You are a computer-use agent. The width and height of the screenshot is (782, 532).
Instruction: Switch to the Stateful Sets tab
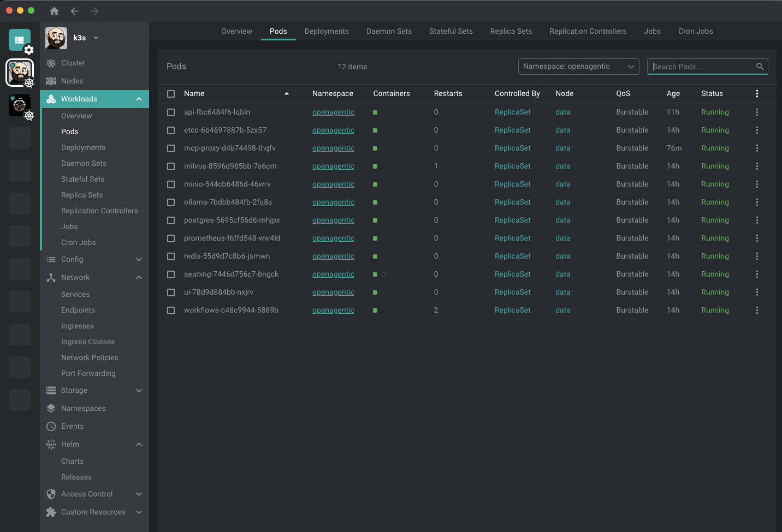[451, 31]
